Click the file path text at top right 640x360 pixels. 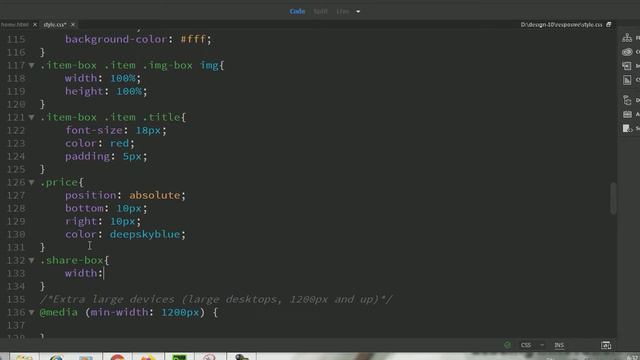[561, 24]
